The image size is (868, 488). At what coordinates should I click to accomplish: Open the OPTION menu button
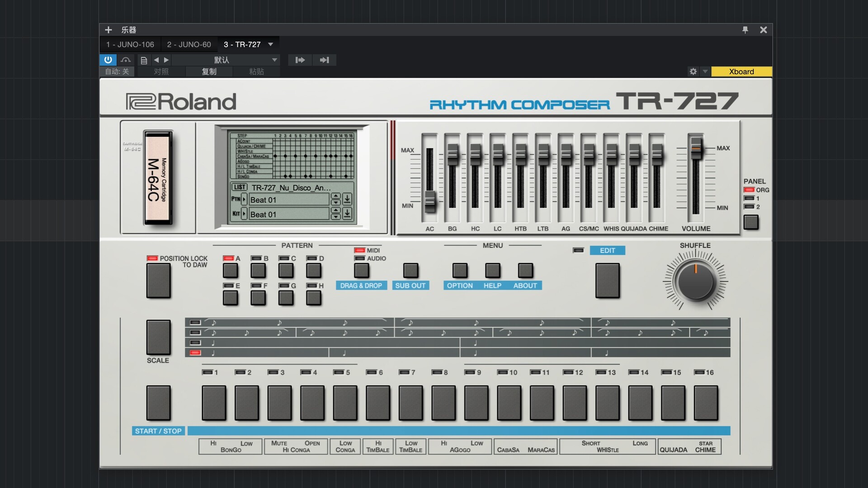click(460, 271)
